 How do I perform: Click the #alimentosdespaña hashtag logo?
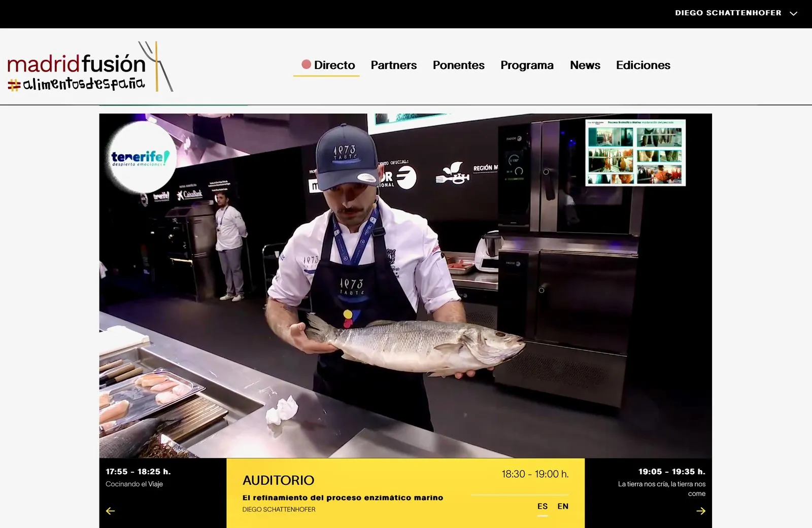tap(76, 84)
